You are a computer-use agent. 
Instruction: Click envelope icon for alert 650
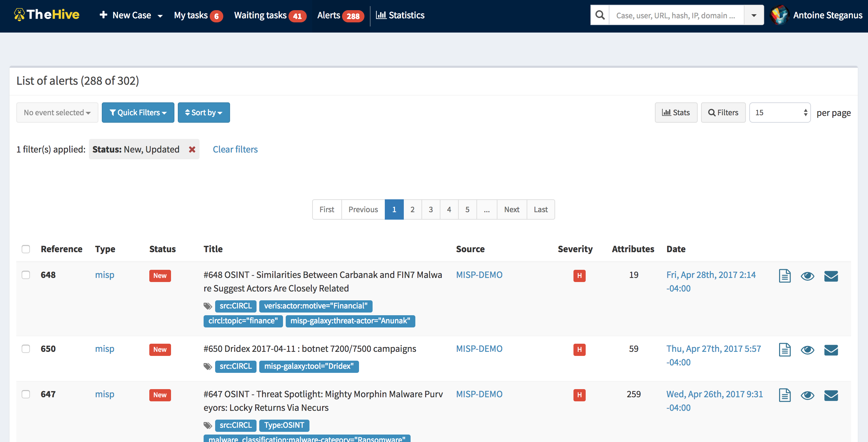(831, 350)
